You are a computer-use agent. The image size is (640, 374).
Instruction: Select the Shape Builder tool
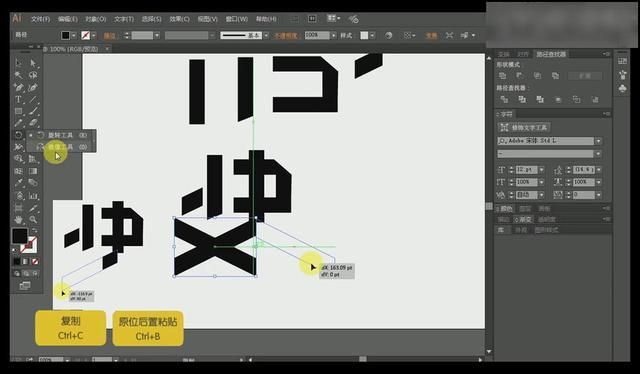[x=19, y=159]
